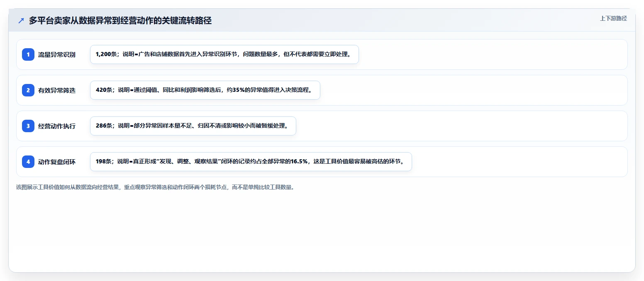Click the step 2 number badge
This screenshot has width=644, height=281.
[28, 90]
